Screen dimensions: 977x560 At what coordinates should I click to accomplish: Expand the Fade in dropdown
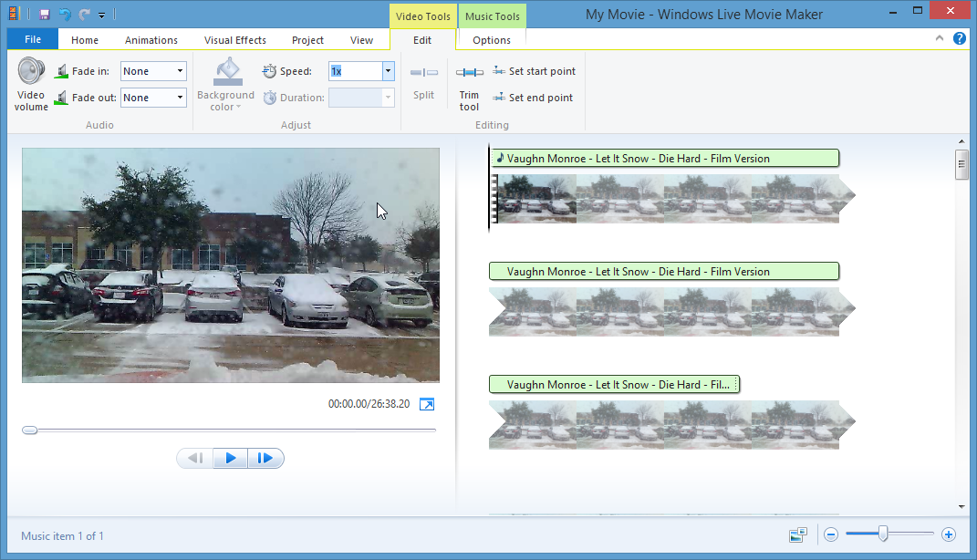coord(180,71)
